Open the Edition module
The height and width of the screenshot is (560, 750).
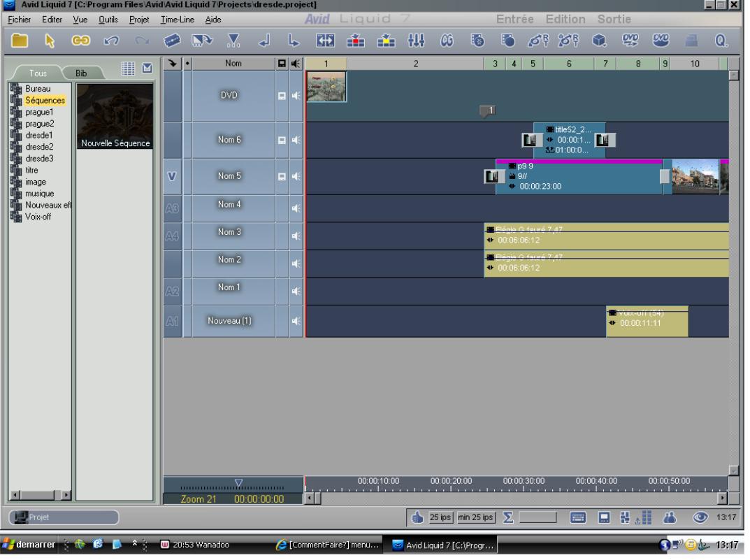coord(565,19)
